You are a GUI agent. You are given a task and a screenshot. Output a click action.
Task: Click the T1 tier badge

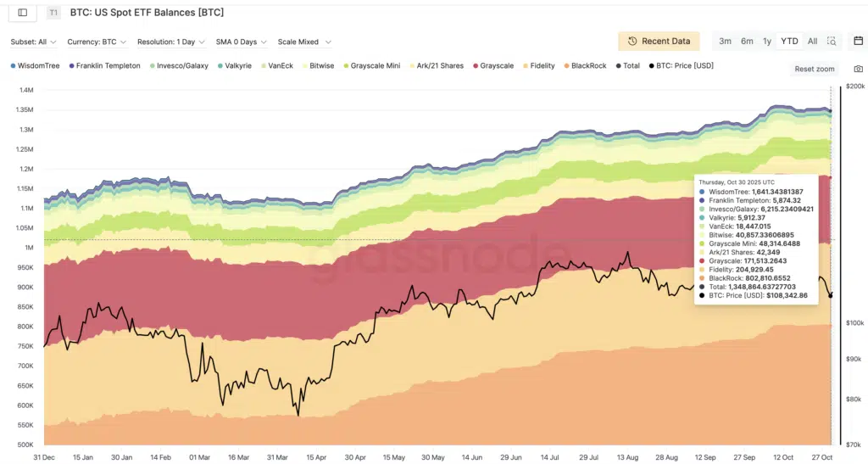click(53, 13)
